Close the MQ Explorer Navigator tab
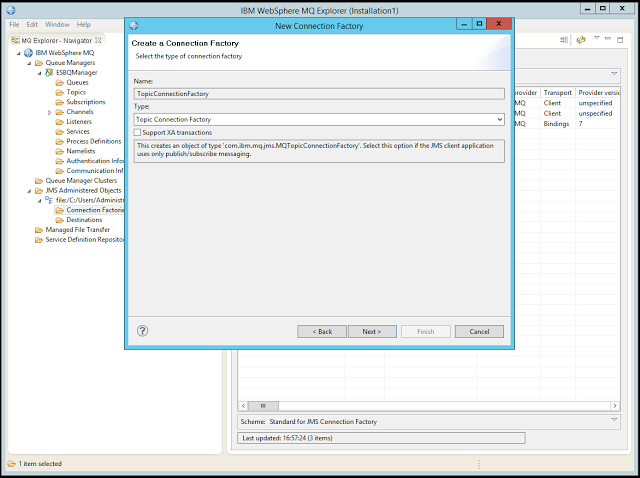Screen dimensions: 640x478 (98, 40)
